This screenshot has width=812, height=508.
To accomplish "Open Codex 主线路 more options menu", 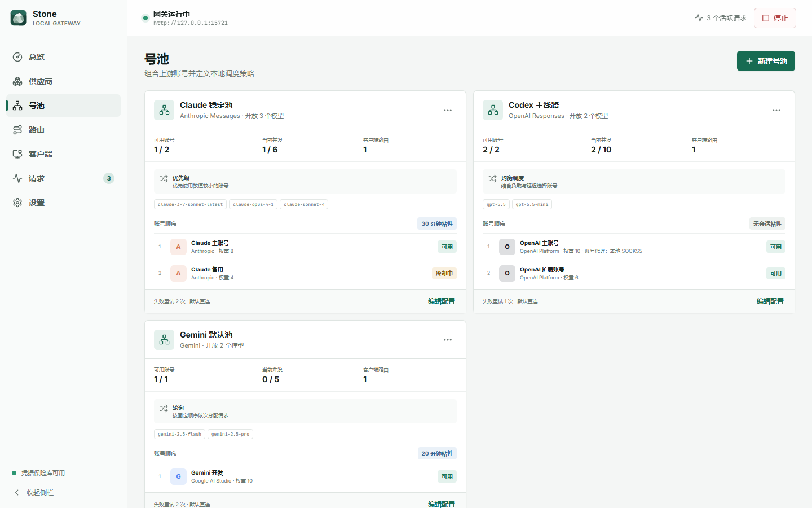I will tap(776, 110).
